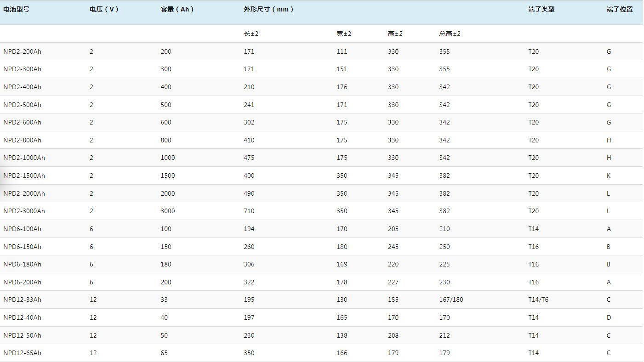Click the 外形尺寸（mm） column header
The width and height of the screenshot is (644, 362).
coord(268,9)
